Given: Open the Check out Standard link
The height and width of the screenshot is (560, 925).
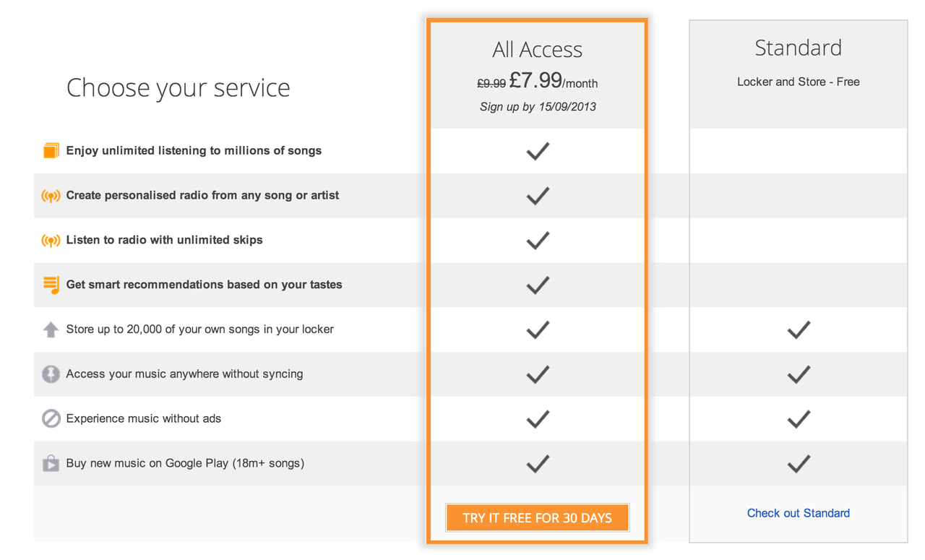Looking at the screenshot, I should click(799, 513).
